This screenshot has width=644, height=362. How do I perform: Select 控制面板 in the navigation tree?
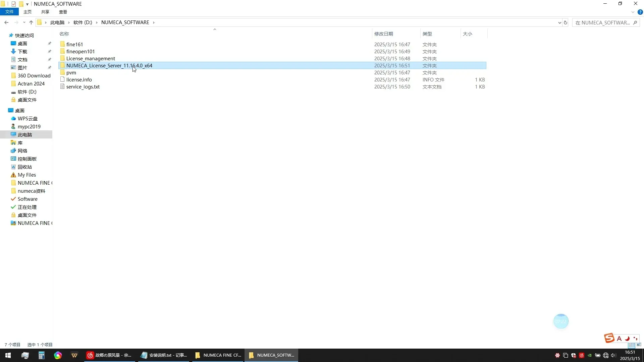point(27,159)
